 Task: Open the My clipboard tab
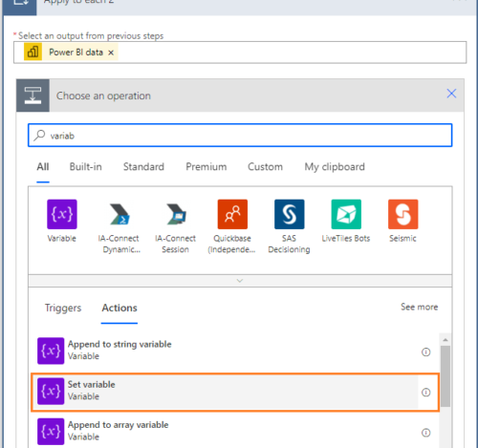pos(335,167)
